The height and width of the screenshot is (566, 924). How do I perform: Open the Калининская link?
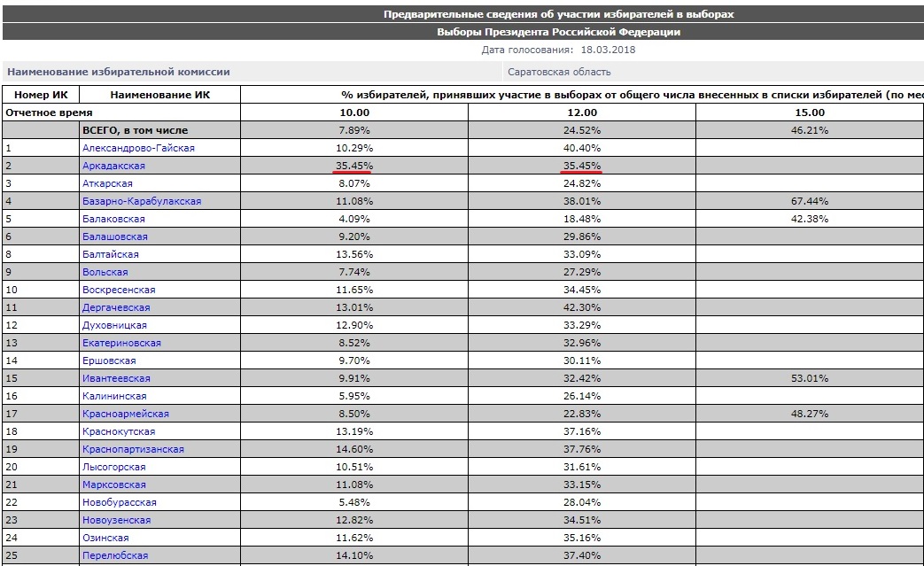click(114, 395)
